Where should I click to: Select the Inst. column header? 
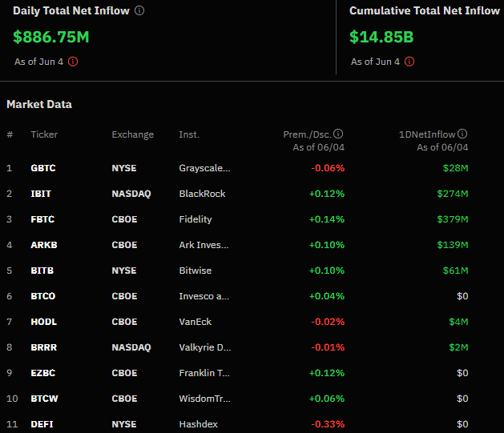[189, 134]
